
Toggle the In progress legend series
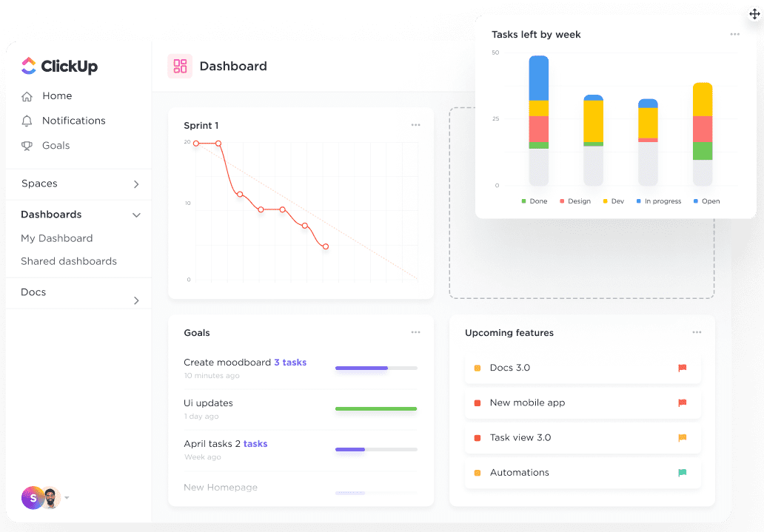coord(659,201)
